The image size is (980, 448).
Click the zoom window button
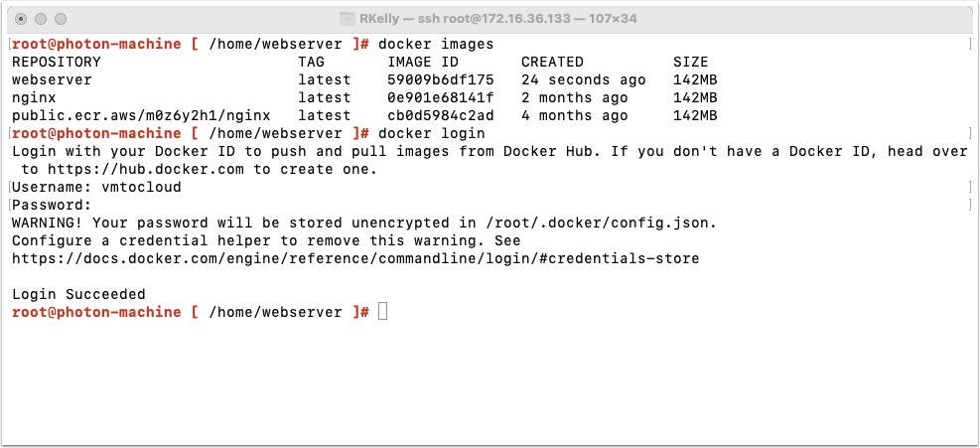pyautogui.click(x=61, y=19)
